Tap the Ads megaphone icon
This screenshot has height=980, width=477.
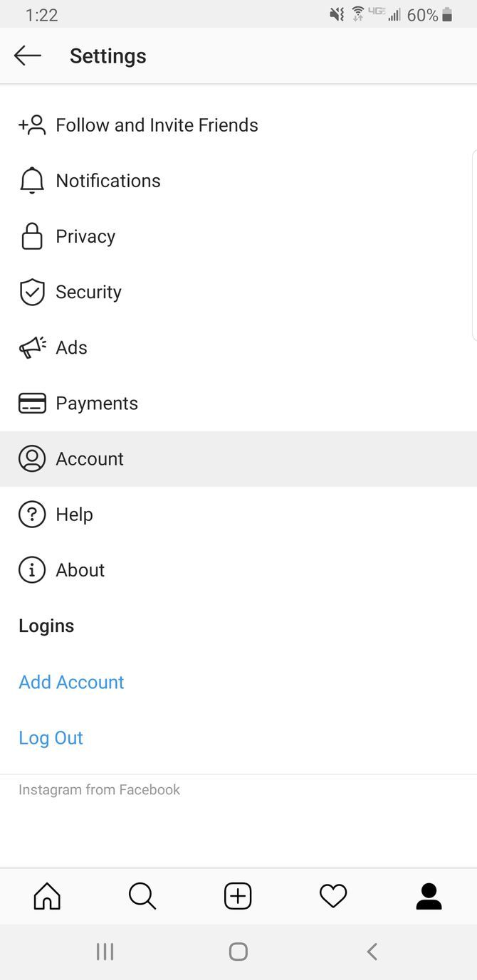click(x=32, y=347)
